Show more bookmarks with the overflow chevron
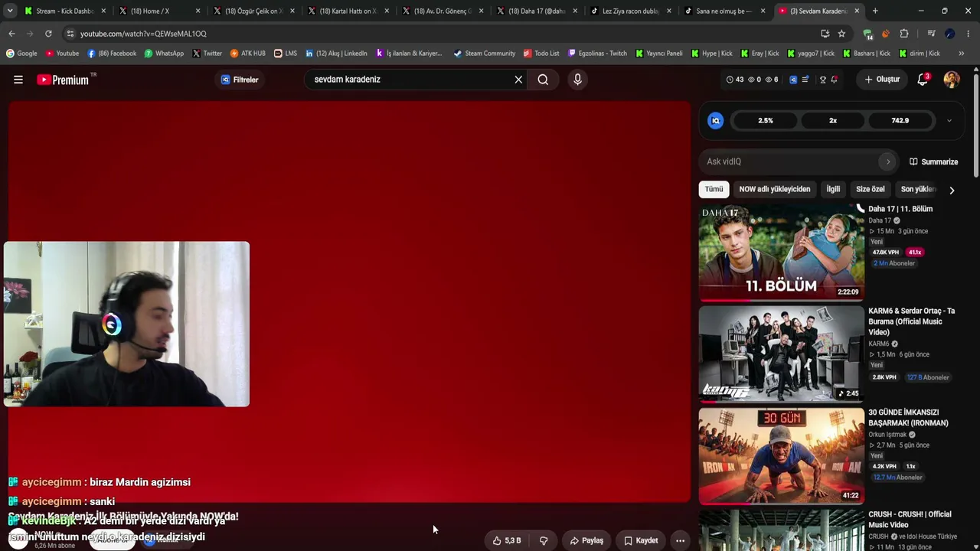 click(x=961, y=54)
